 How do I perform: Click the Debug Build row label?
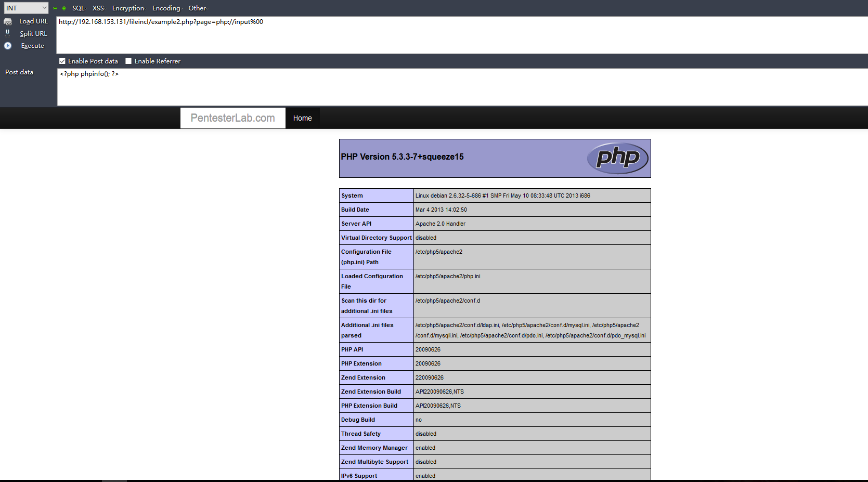(358, 420)
